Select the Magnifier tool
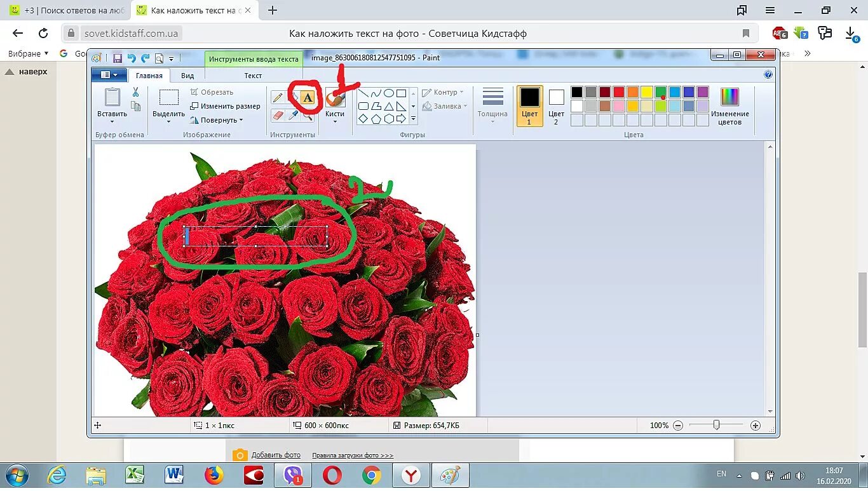The width and height of the screenshot is (868, 491). pos(308,116)
